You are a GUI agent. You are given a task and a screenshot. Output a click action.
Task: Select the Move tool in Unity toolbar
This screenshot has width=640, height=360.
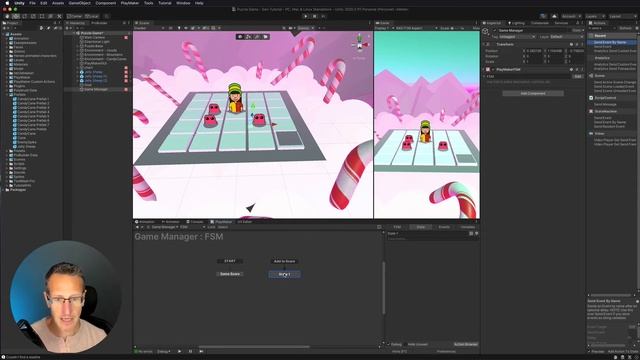click(16, 16)
